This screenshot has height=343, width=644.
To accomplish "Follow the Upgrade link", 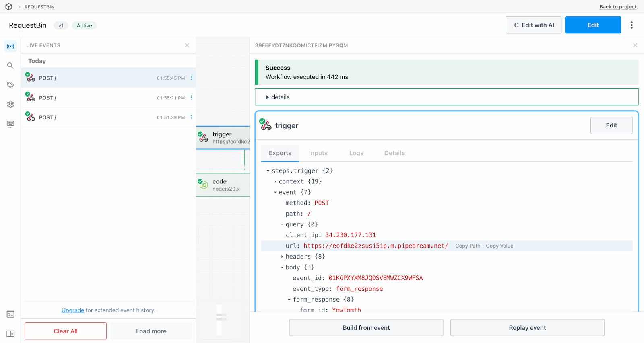I will (x=72, y=310).
